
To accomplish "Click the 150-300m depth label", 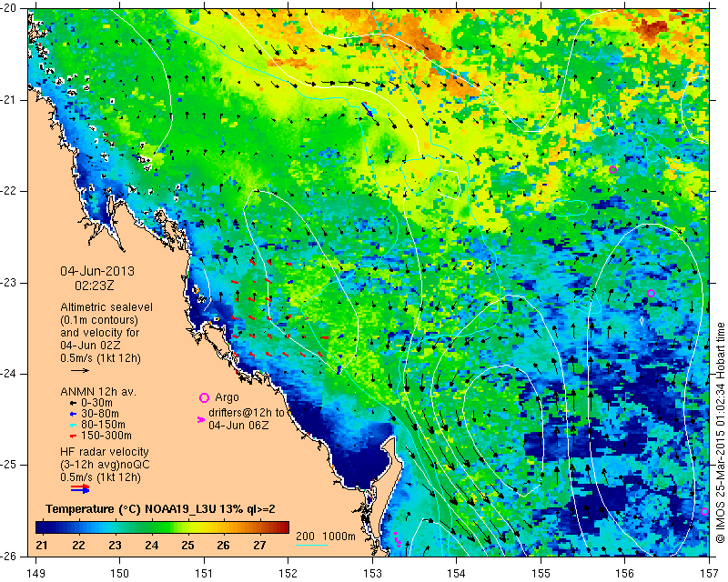I will (x=106, y=436).
